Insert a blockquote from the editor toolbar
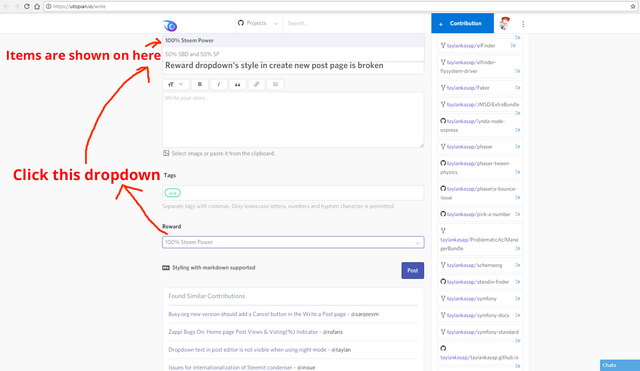The image size is (640, 371). 238,84
